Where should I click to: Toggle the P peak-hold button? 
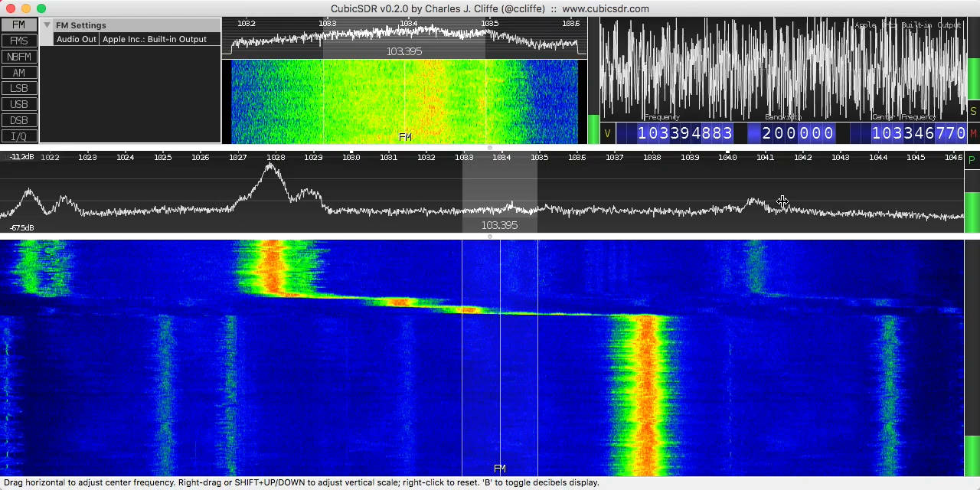click(972, 160)
